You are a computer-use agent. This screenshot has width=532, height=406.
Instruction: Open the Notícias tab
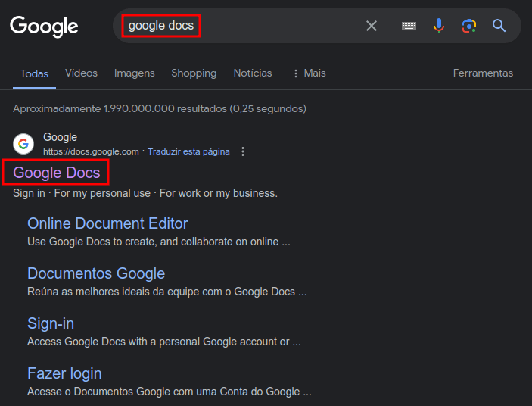(x=253, y=73)
